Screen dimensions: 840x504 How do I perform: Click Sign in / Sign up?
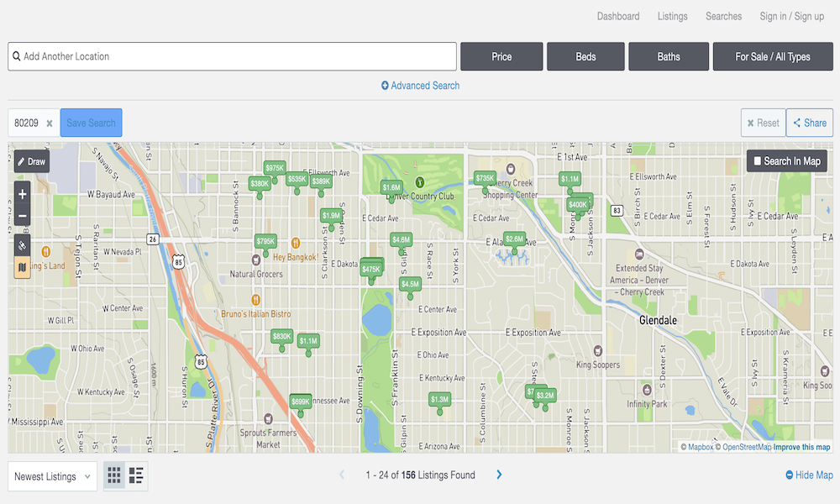click(x=792, y=16)
